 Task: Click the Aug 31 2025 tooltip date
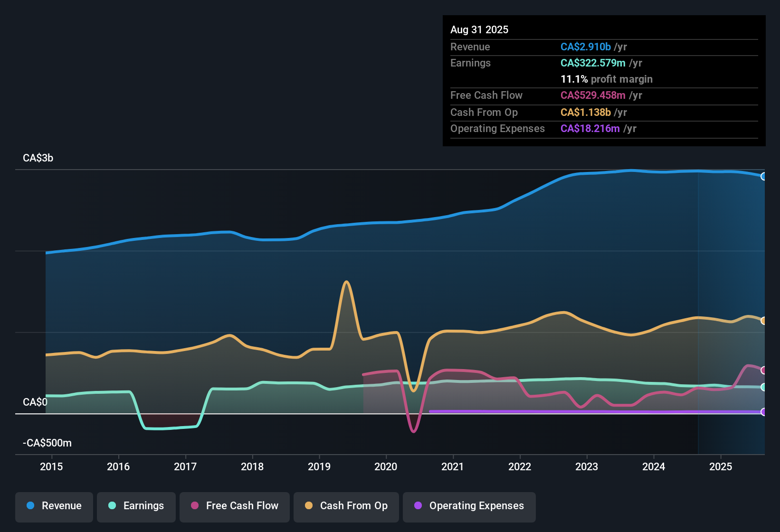[x=479, y=29]
